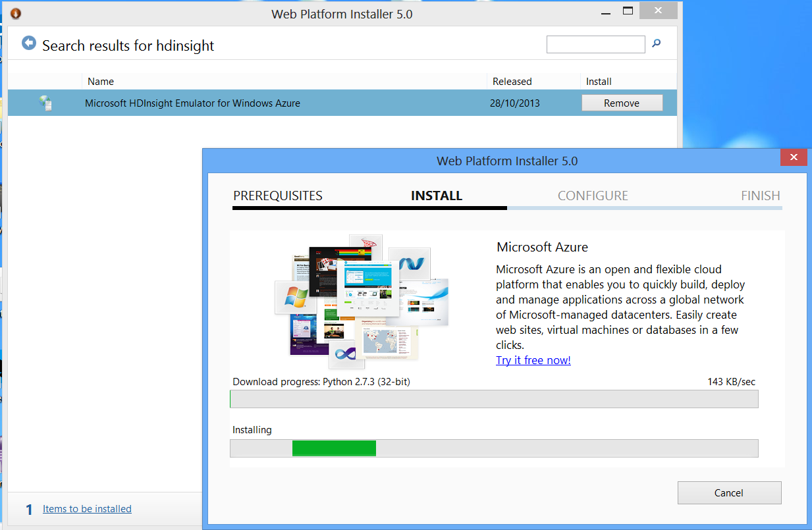Click the Microsoft Azure heading
This screenshot has width=812, height=530.
(542, 247)
